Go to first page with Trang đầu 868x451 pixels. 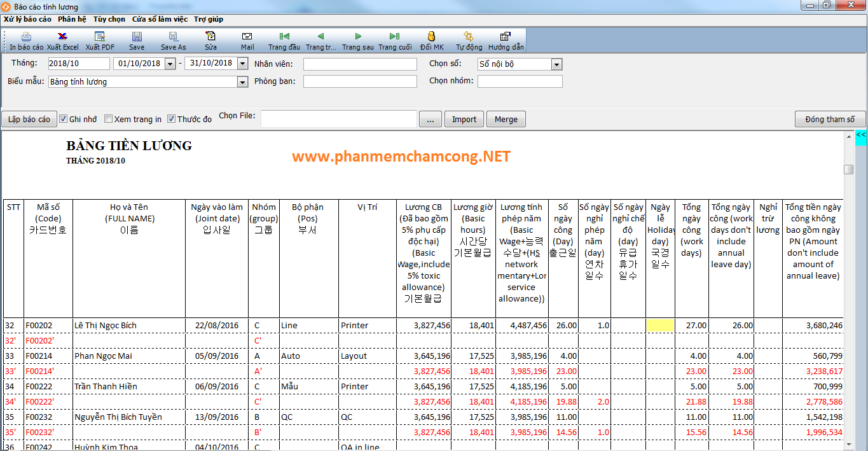pos(284,37)
